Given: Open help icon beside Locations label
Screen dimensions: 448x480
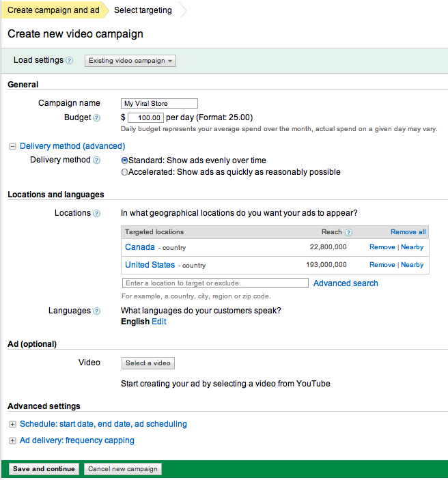Looking at the screenshot, I should [x=96, y=213].
